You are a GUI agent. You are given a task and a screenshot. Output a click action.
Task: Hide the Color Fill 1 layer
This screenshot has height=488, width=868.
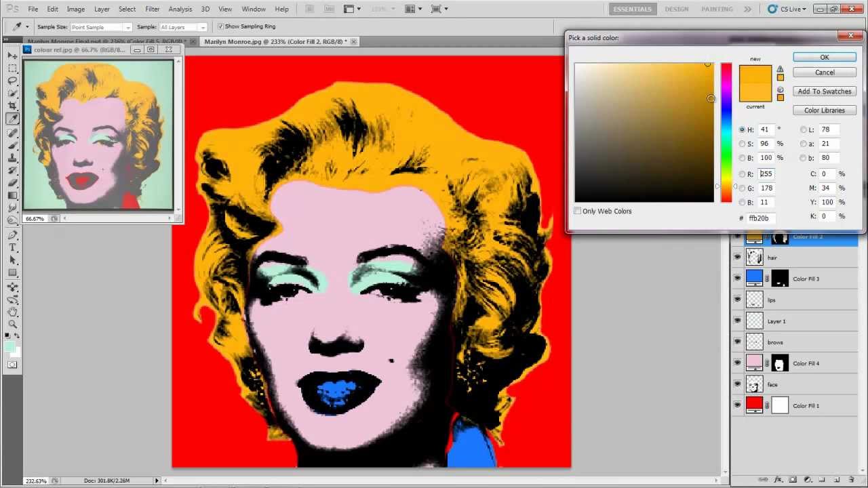[737, 405]
